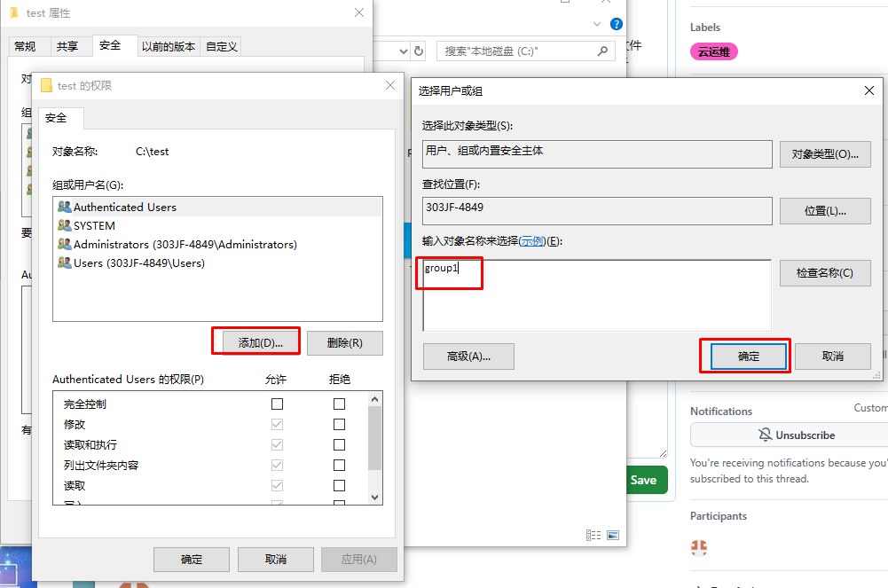888x588 pixels.
Task: Check Deny for Read & execute (读取和执行)
Action: (x=339, y=444)
